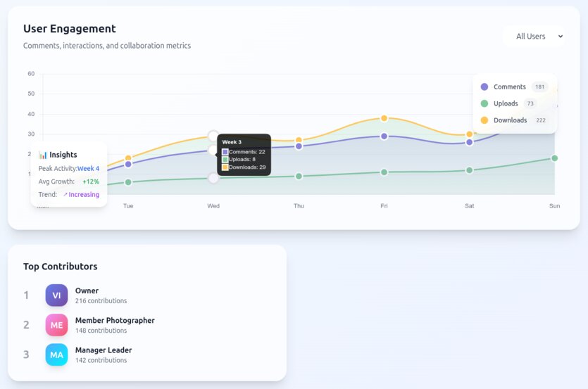Click the Saturday Comments data point

(470, 142)
